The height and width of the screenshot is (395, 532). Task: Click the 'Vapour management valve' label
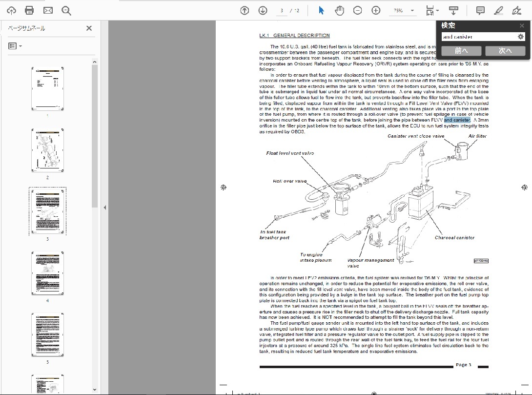[x=370, y=263]
